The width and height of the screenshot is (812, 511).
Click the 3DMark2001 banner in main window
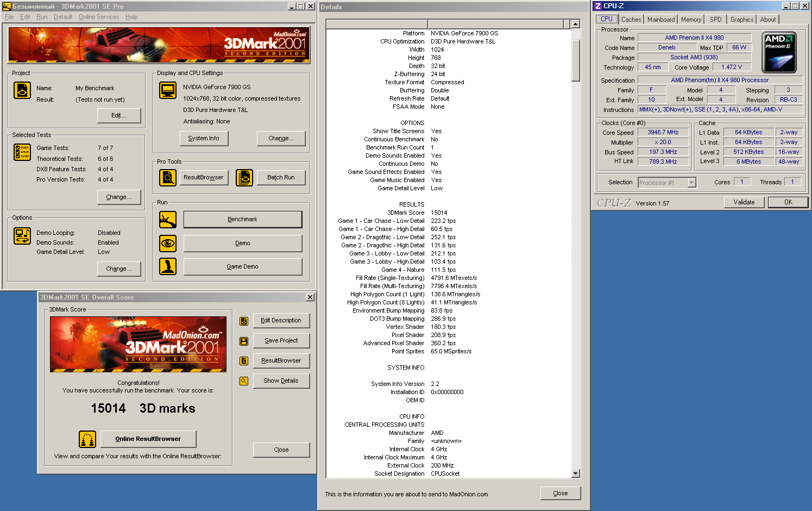[159, 45]
